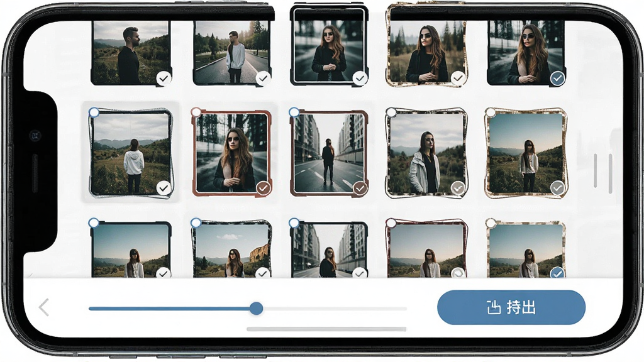Image resolution: width=644 pixels, height=362 pixels.
Task: Toggle checkmark on top-row woman in blurred forest
Action: (x=360, y=78)
